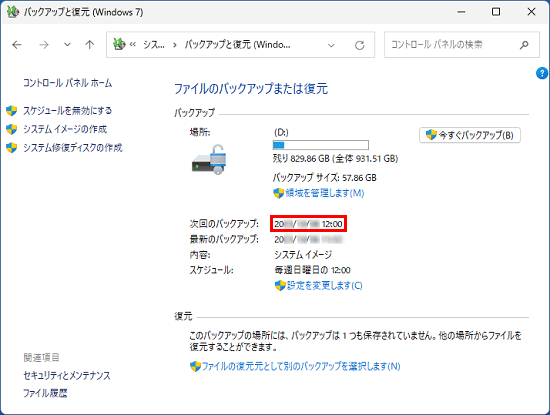The width and height of the screenshot is (550, 415).
Task: Click shield icon beside システム イメージの作成
Action: 12,129
